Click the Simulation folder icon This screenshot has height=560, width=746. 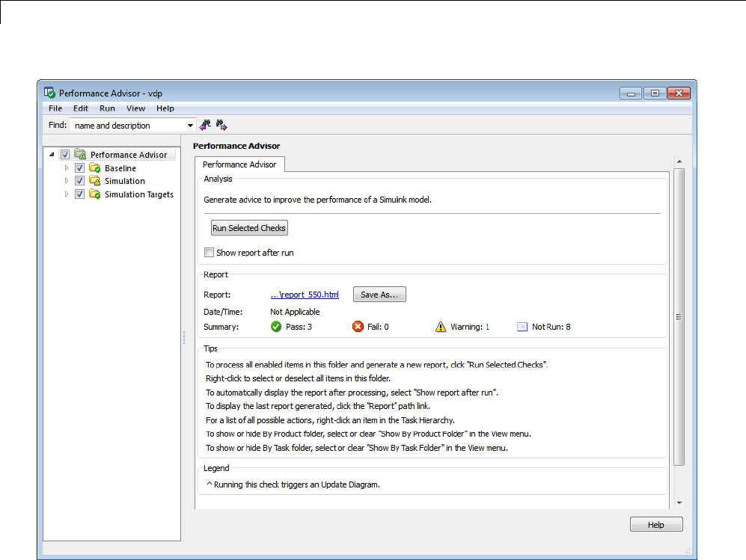pyautogui.click(x=95, y=181)
